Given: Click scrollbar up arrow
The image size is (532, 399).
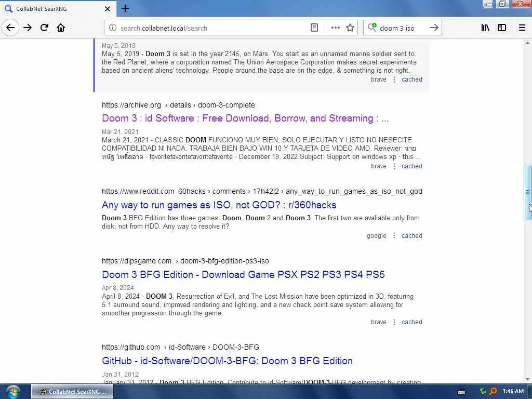Looking at the screenshot, I should coord(527,43).
